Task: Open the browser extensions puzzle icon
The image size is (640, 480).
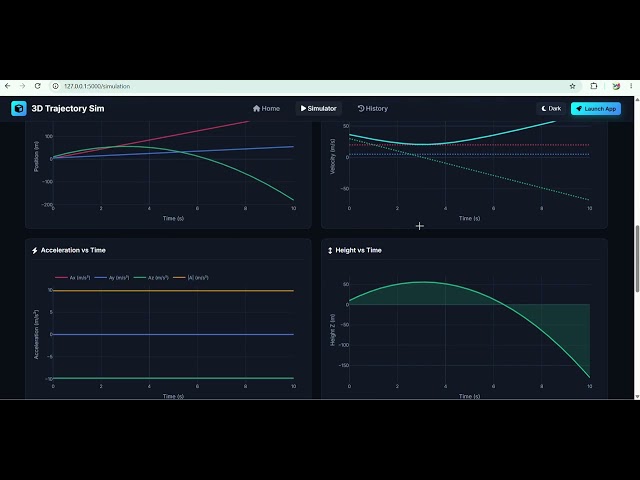Action: click(x=594, y=86)
